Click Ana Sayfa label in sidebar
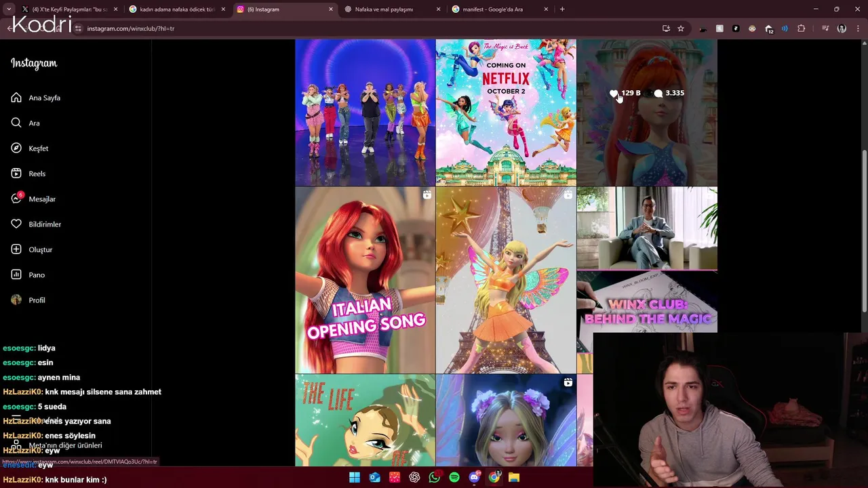Screen dimensions: 868x488 tap(44, 98)
